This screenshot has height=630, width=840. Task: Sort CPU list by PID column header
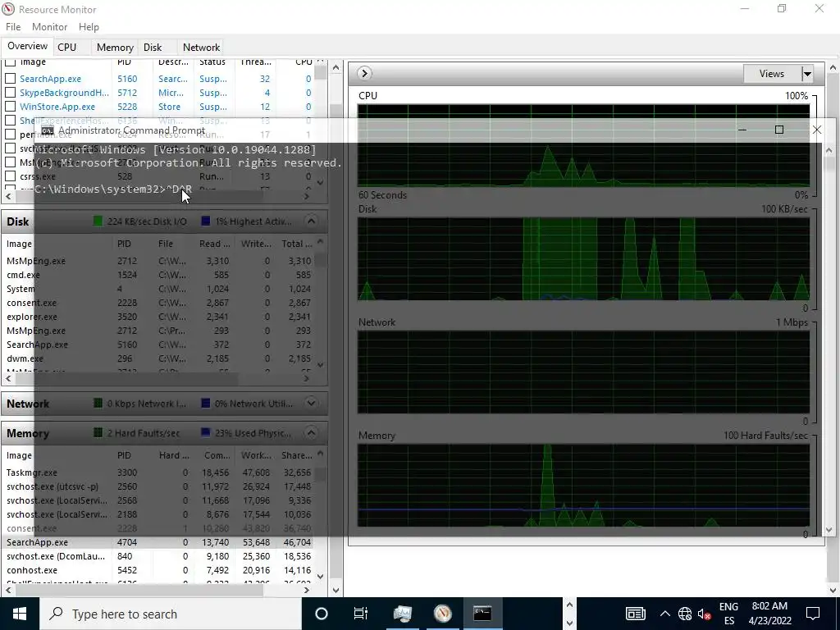point(125,62)
